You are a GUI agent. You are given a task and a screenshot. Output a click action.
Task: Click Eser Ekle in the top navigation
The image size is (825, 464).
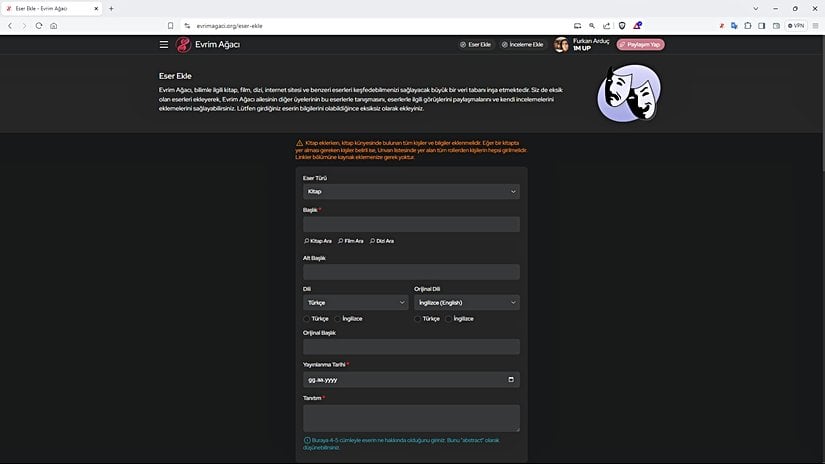tap(476, 45)
